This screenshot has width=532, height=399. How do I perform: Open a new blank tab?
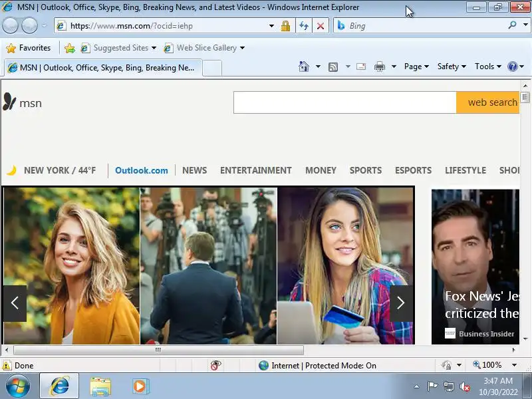tap(212, 68)
